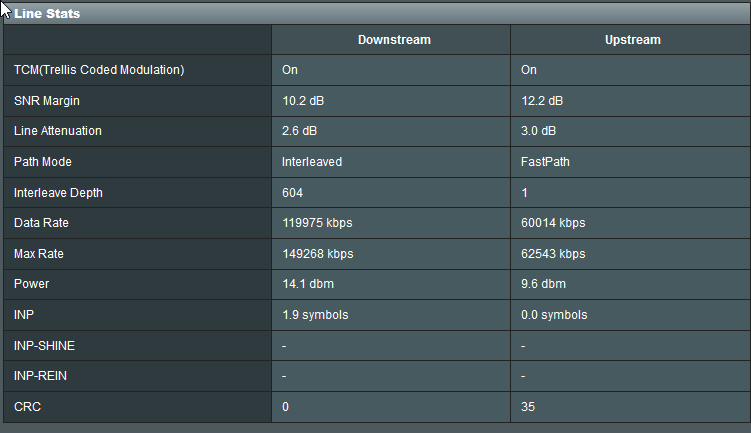The height and width of the screenshot is (433, 751).
Task: Click the SNR Margin row label
Action: (x=46, y=101)
